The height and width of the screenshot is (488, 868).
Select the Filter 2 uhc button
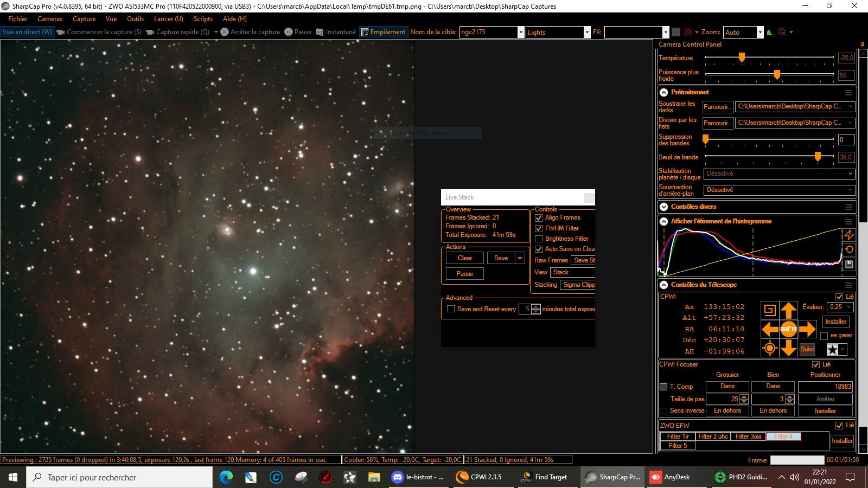(x=713, y=436)
